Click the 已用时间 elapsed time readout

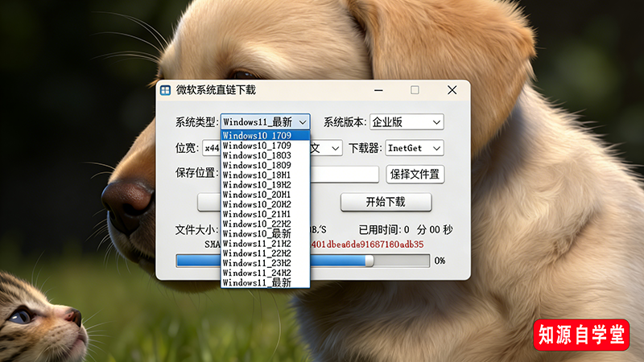click(406, 229)
